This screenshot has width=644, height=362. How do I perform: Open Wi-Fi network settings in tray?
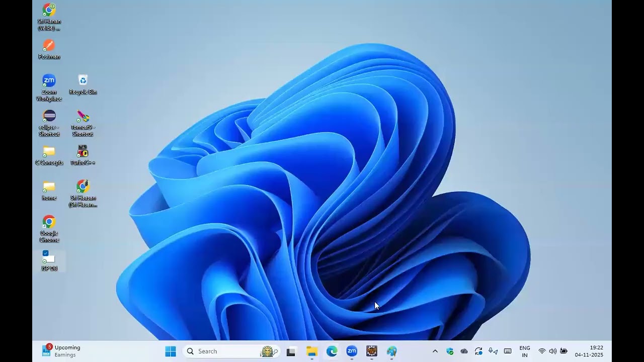click(x=542, y=351)
